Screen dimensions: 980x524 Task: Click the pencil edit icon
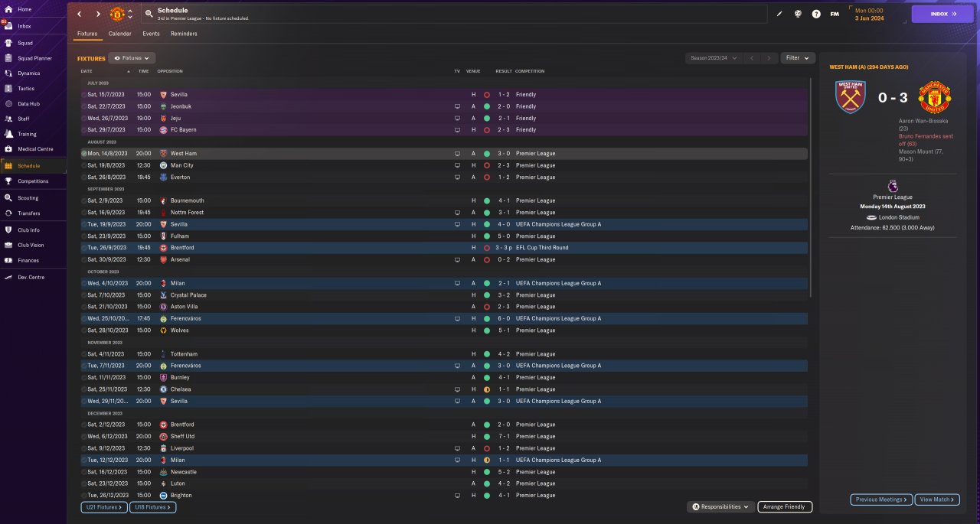[x=779, y=14]
